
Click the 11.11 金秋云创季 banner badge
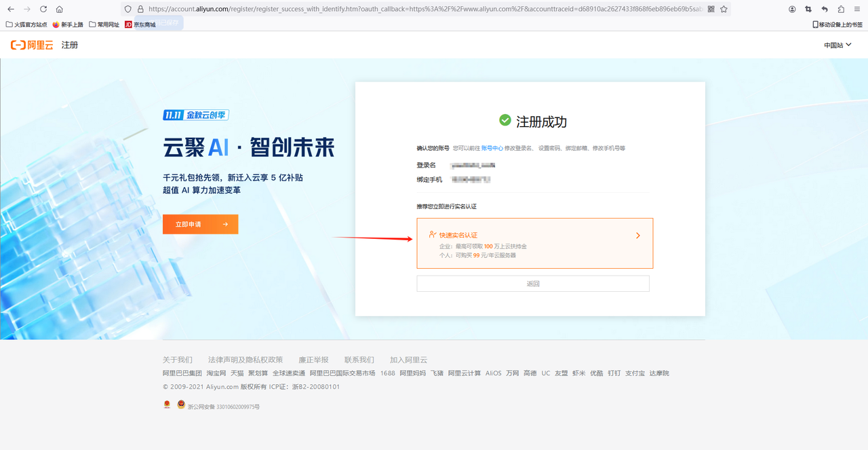pyautogui.click(x=200, y=115)
